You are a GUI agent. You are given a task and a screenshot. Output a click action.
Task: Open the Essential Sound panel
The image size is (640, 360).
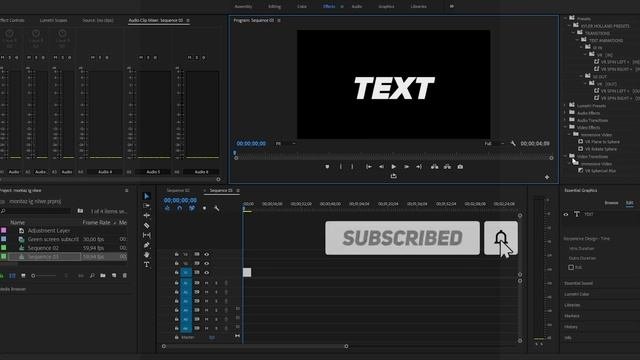coord(578,283)
